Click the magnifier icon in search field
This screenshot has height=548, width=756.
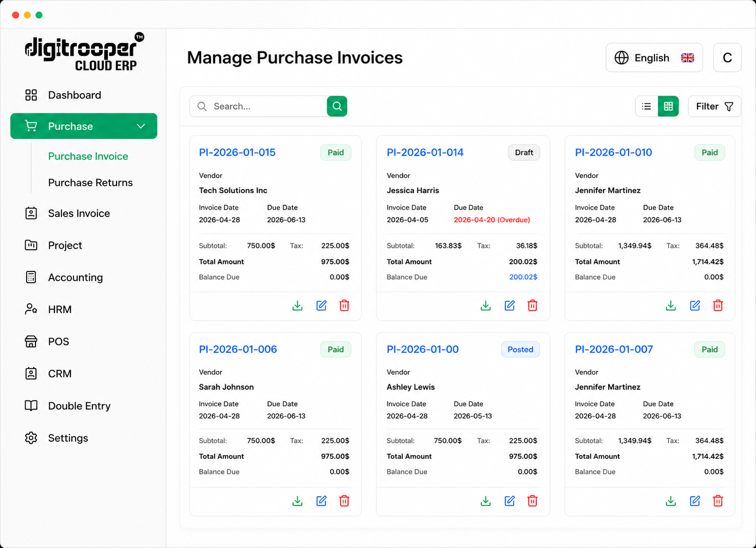click(202, 106)
